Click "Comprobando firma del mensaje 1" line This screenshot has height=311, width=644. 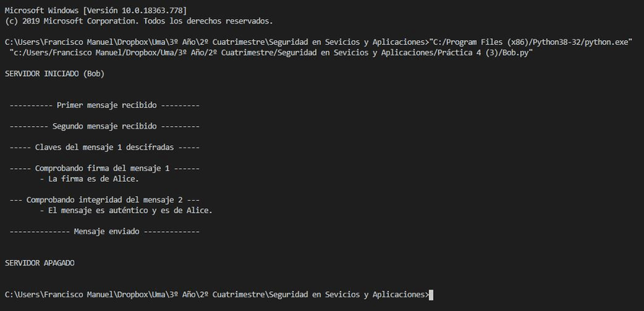104,167
